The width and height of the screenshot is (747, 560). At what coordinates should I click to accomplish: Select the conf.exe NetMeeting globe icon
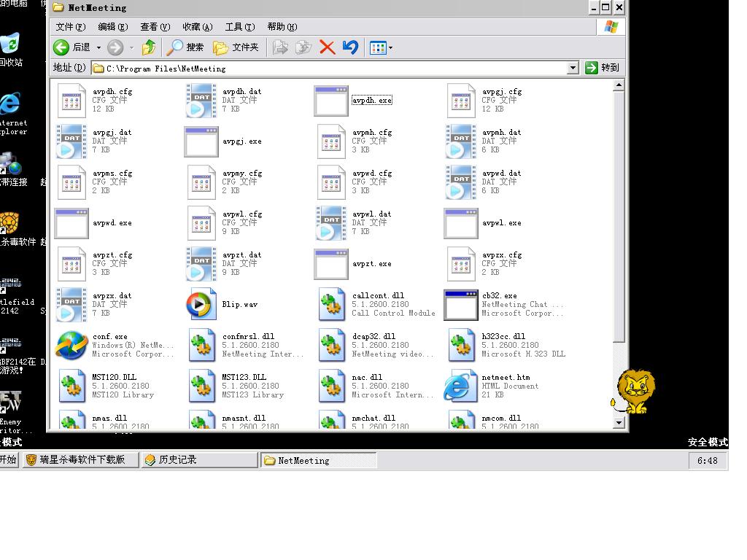[71, 345]
